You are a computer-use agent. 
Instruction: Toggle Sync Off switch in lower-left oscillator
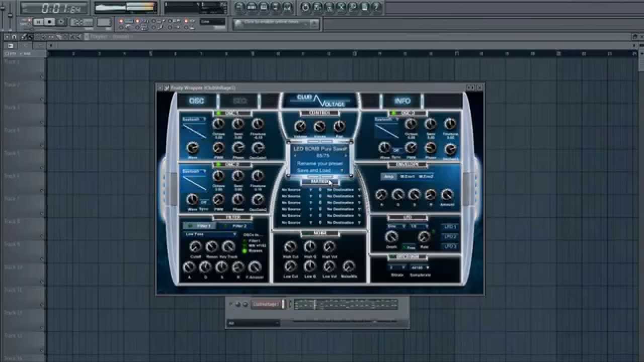coord(204,202)
